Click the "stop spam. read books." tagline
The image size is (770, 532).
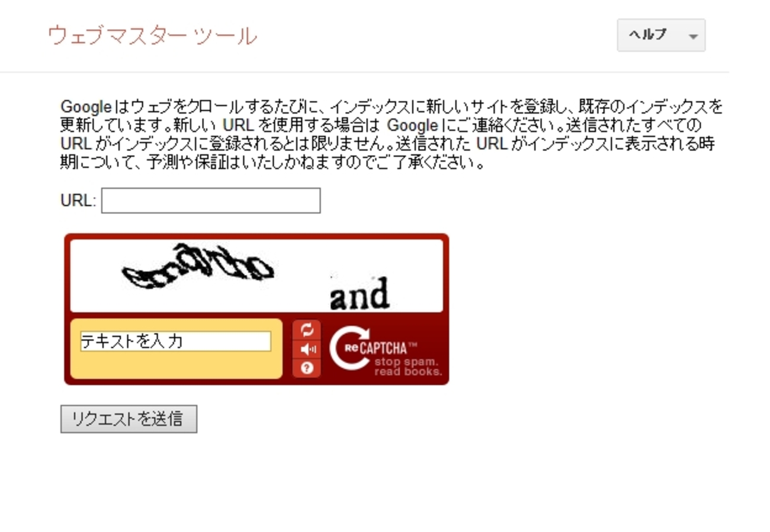[x=408, y=367]
